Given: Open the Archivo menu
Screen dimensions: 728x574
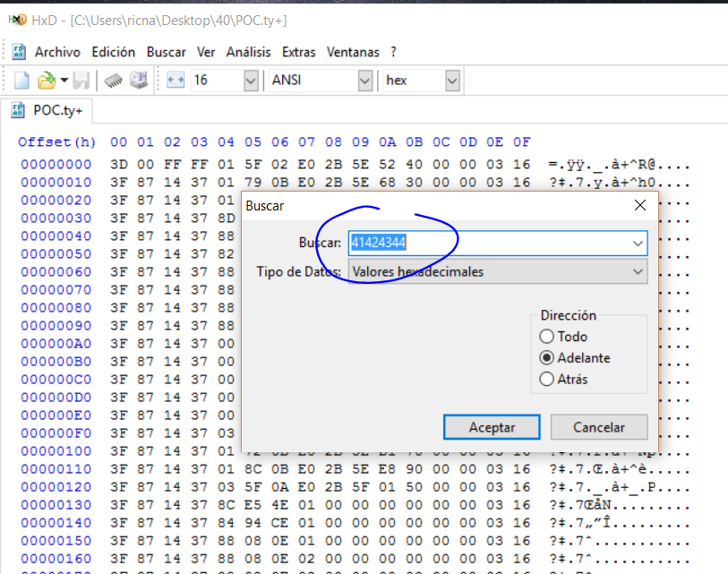Looking at the screenshot, I should coord(57,52).
